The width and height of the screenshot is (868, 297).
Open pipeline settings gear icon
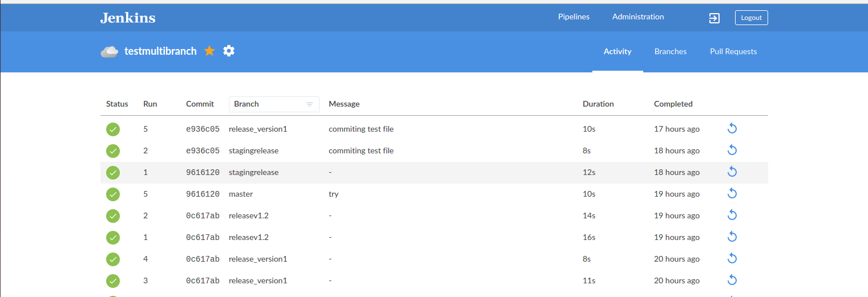point(229,51)
